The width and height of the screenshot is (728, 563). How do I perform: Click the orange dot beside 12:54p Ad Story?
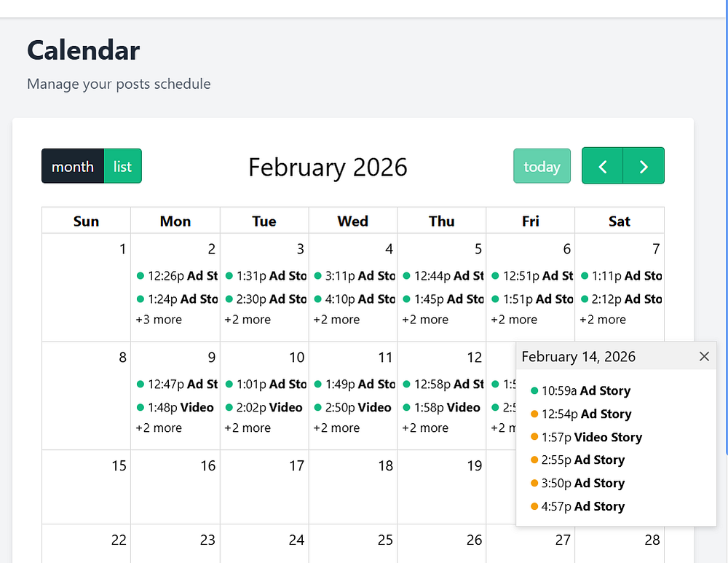point(534,414)
